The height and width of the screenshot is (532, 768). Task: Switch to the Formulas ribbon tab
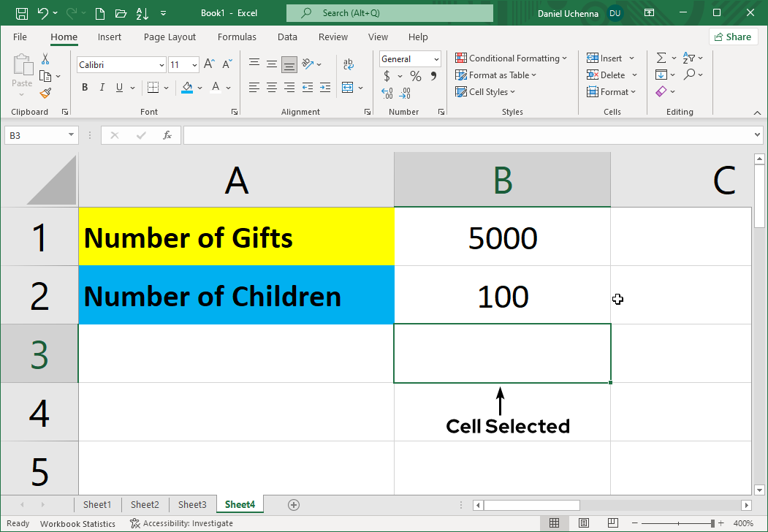[237, 37]
